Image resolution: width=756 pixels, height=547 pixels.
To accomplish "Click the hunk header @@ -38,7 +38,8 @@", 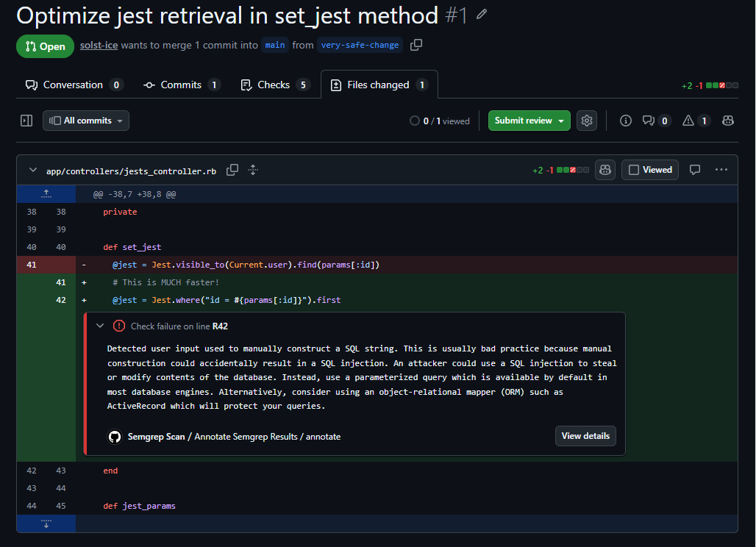I will [135, 194].
